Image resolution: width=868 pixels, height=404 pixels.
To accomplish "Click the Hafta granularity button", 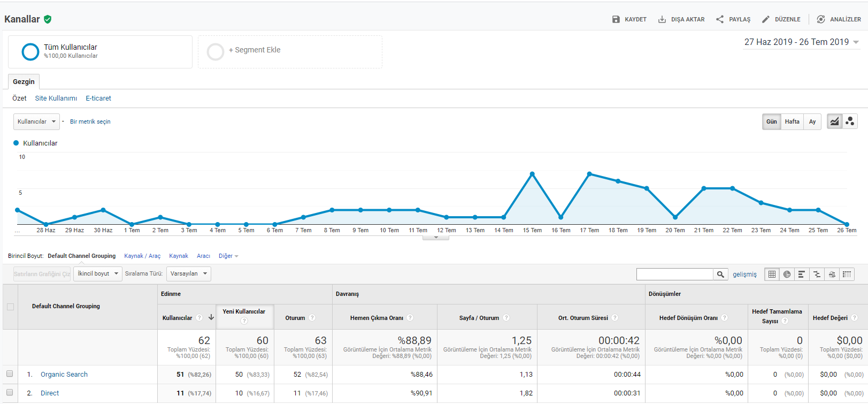I will (792, 121).
